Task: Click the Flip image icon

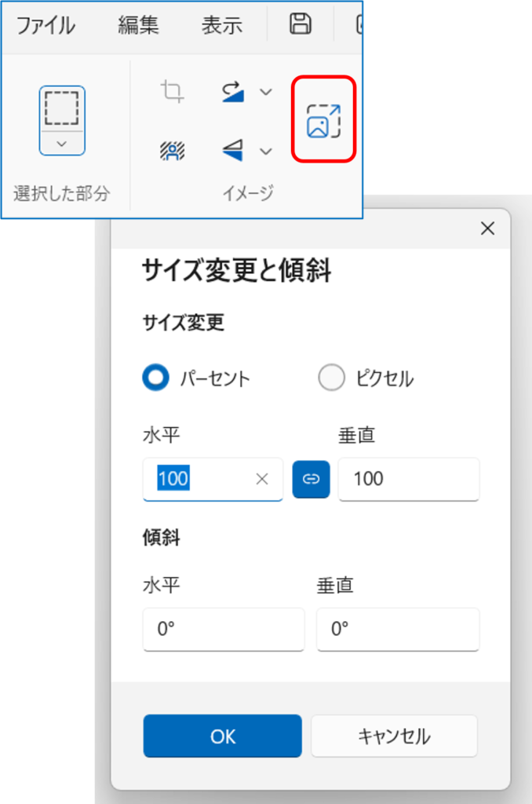Action: pos(234,150)
